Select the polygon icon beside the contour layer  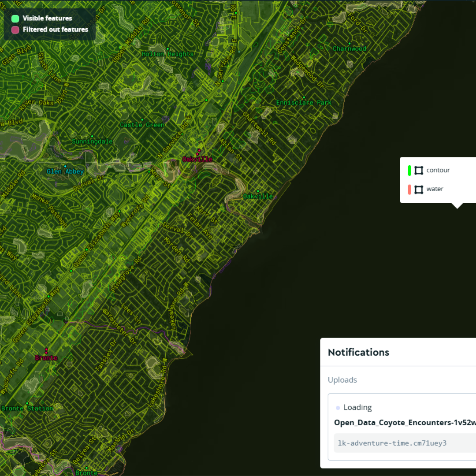click(x=418, y=170)
